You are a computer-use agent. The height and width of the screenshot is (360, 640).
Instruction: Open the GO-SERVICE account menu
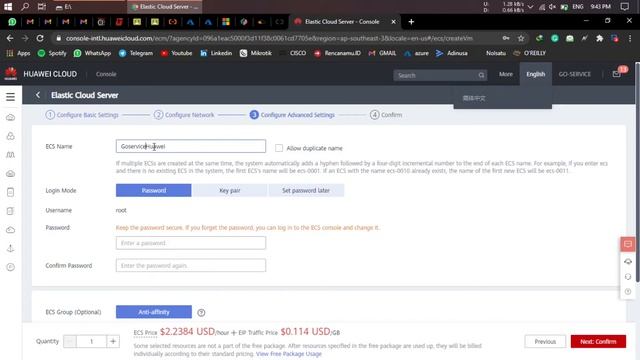tap(575, 74)
